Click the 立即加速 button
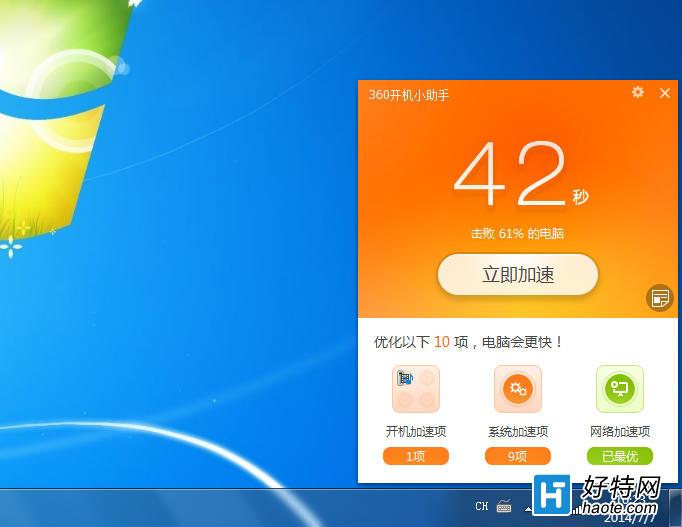Screen dimensions: 682x527 pos(518,274)
